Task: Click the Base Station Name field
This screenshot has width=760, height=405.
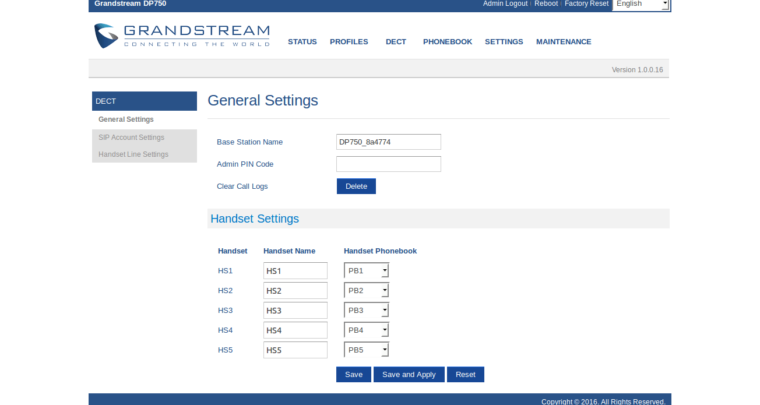Action: (x=388, y=142)
